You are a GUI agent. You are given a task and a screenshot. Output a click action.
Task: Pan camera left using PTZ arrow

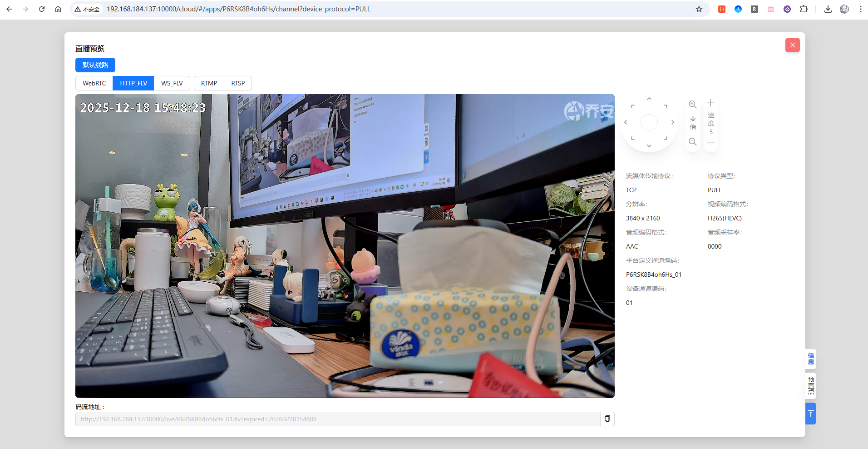click(626, 122)
